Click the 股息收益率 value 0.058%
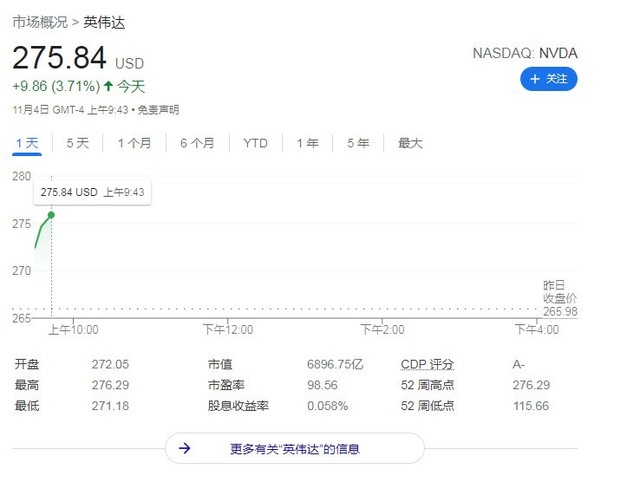Screen dimensions: 640x482 327,406
